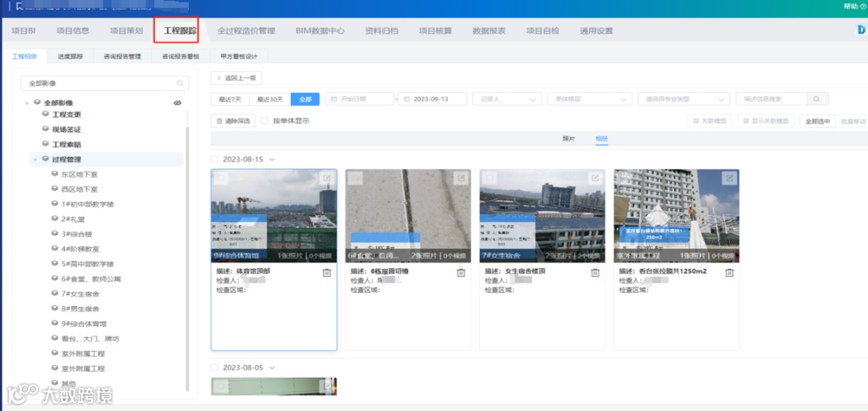868x411 pixels.
Task: Click the 显示关联模型 button
Action: 766,120
